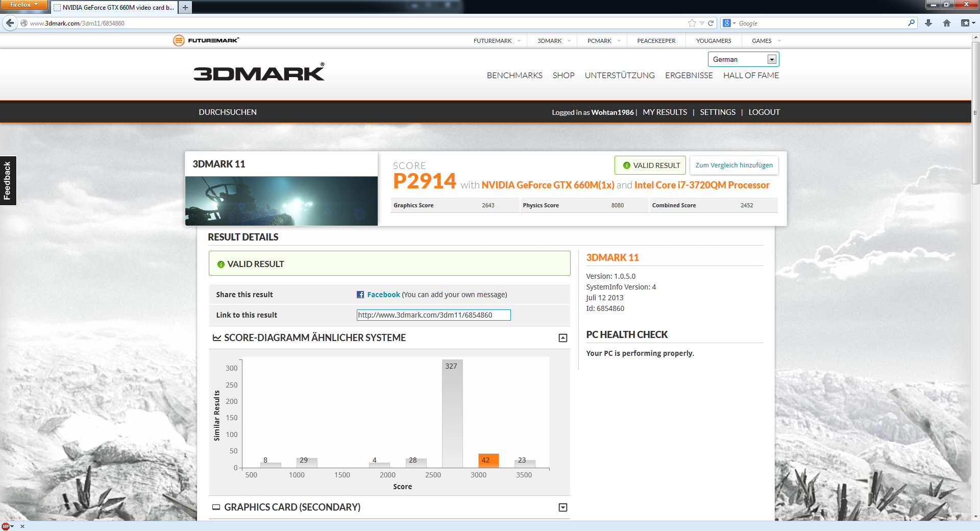Click the result link text field

[433, 315]
